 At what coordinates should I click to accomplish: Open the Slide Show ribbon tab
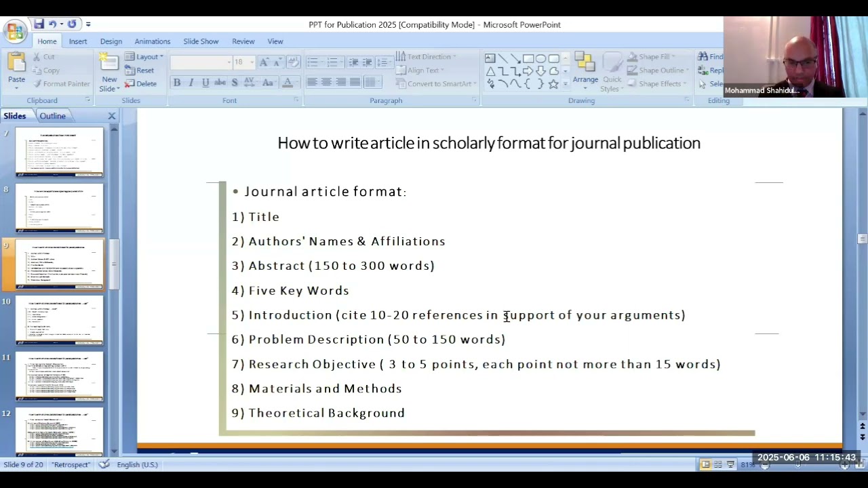tap(201, 41)
